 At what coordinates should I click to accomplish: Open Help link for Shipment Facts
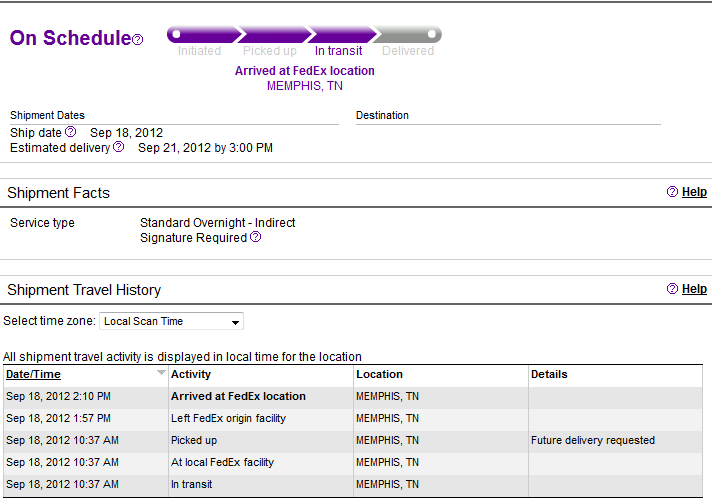(x=694, y=192)
